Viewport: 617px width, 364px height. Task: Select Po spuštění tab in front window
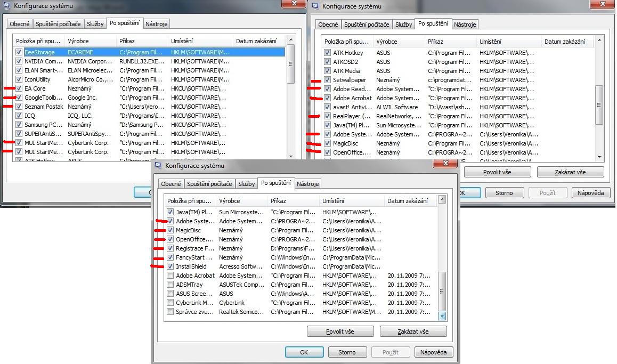[276, 183]
